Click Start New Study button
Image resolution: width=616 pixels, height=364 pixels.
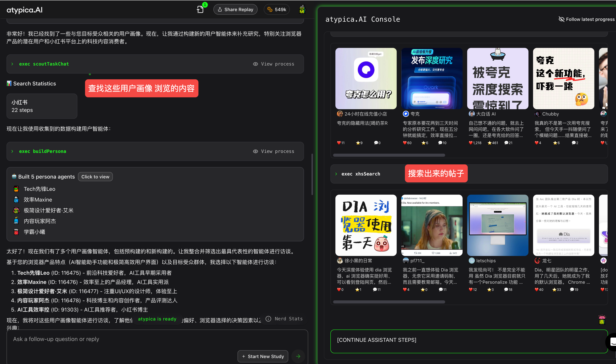263,356
